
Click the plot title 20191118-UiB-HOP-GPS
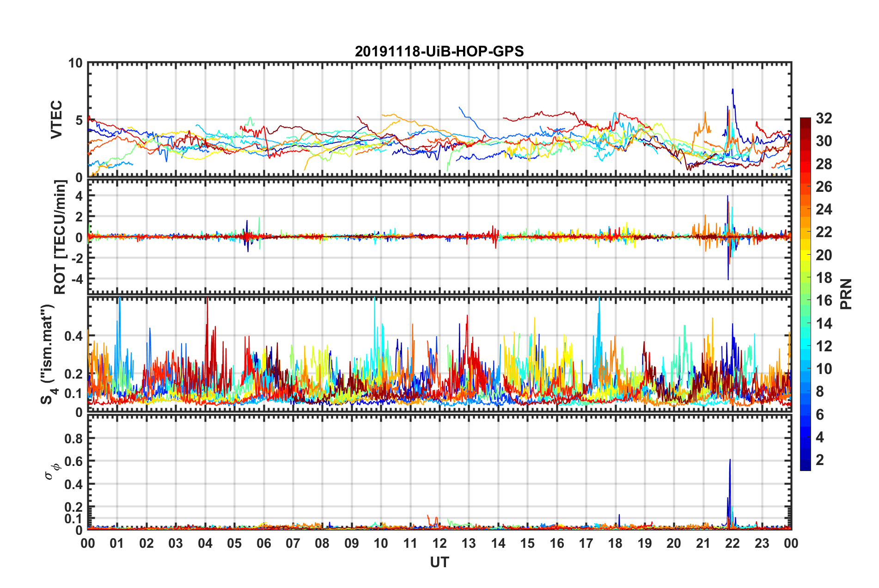(x=439, y=51)
